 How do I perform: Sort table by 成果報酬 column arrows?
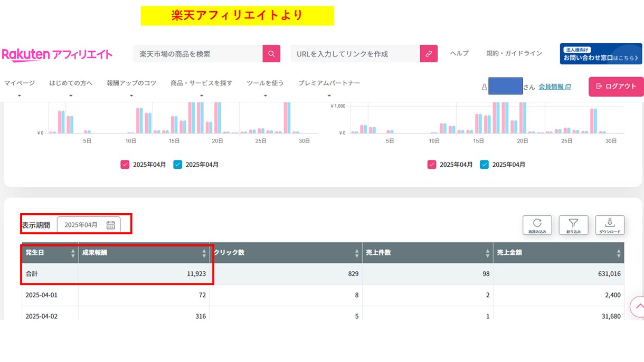204,253
